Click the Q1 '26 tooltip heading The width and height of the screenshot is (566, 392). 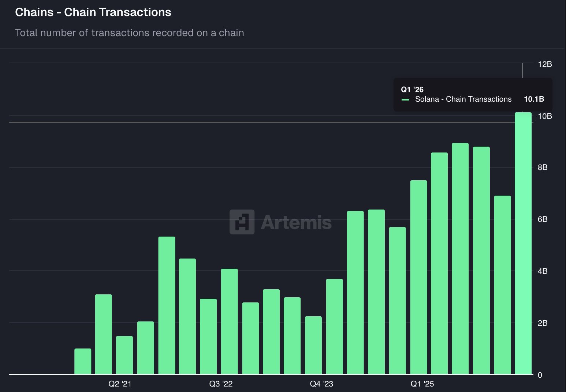412,89
